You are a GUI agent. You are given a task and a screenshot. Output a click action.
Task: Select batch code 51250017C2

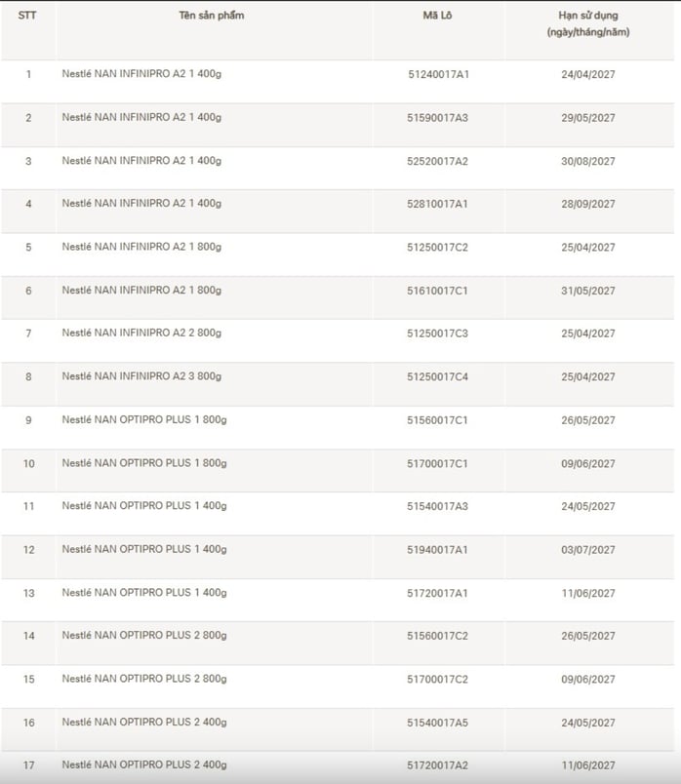(438, 248)
